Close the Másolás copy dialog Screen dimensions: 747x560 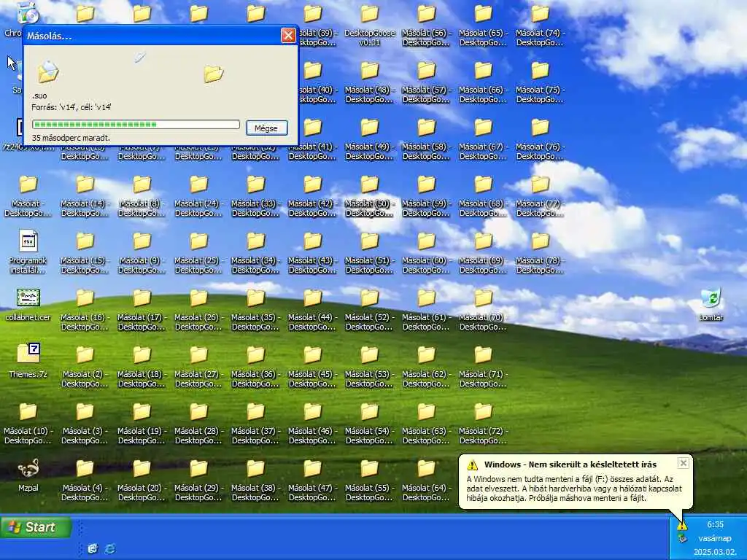(287, 35)
